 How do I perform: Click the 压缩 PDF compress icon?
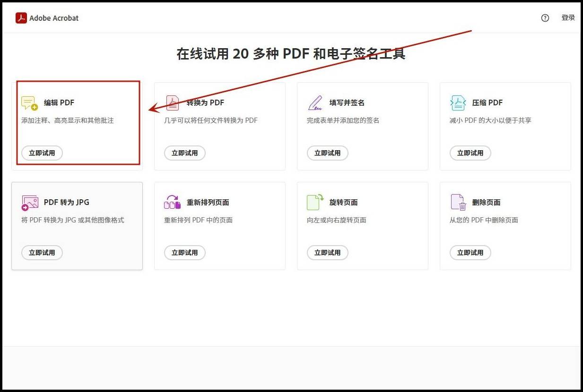[x=458, y=102]
